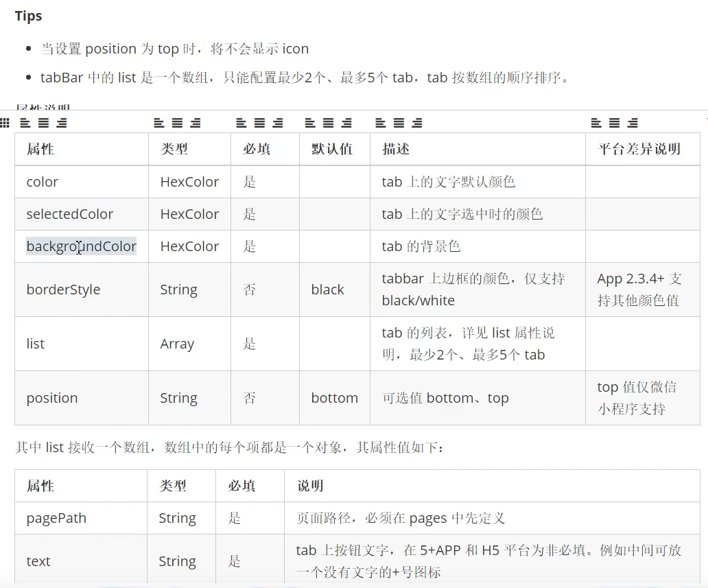Align 属性 column right

coord(62,123)
